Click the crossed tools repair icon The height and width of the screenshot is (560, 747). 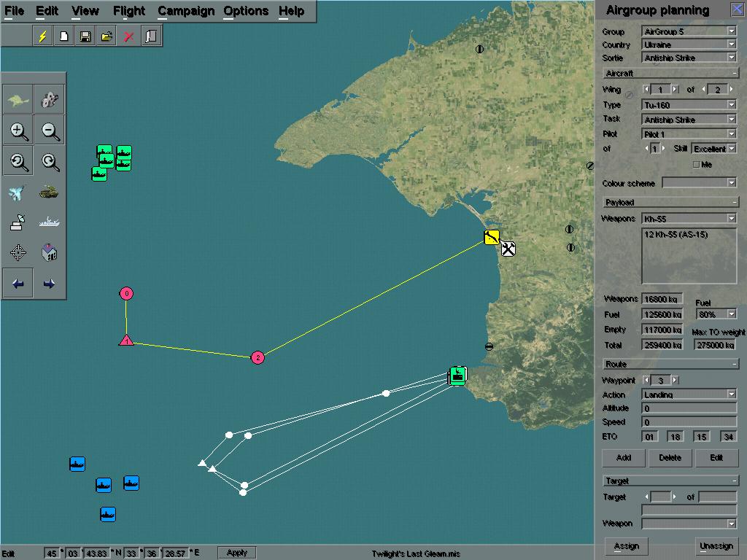pos(508,249)
